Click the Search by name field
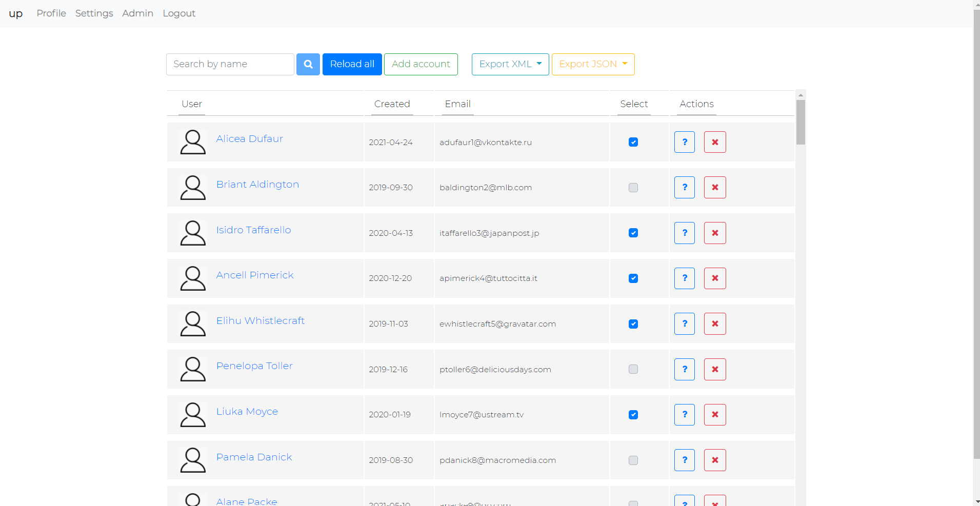Screen dimensions: 980x506 point(230,64)
